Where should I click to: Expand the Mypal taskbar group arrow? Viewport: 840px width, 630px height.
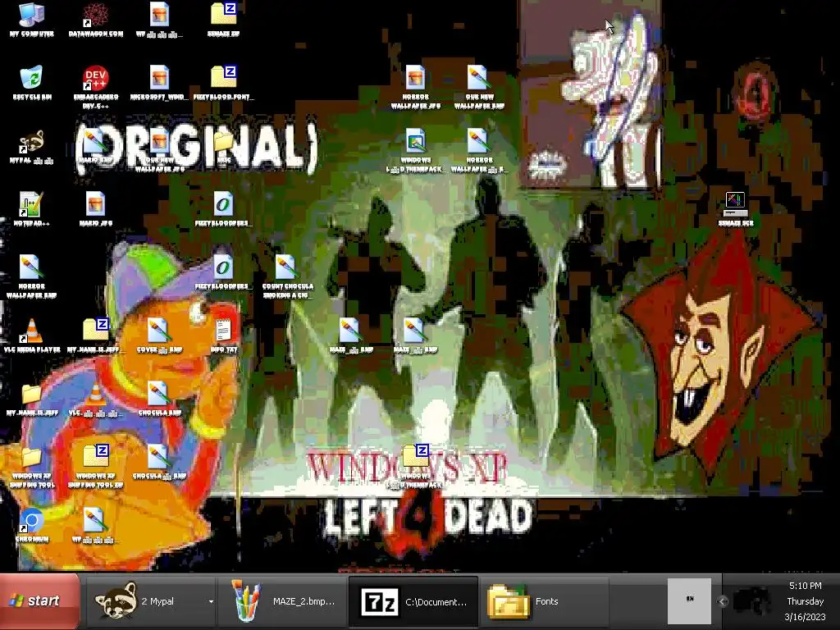211,601
